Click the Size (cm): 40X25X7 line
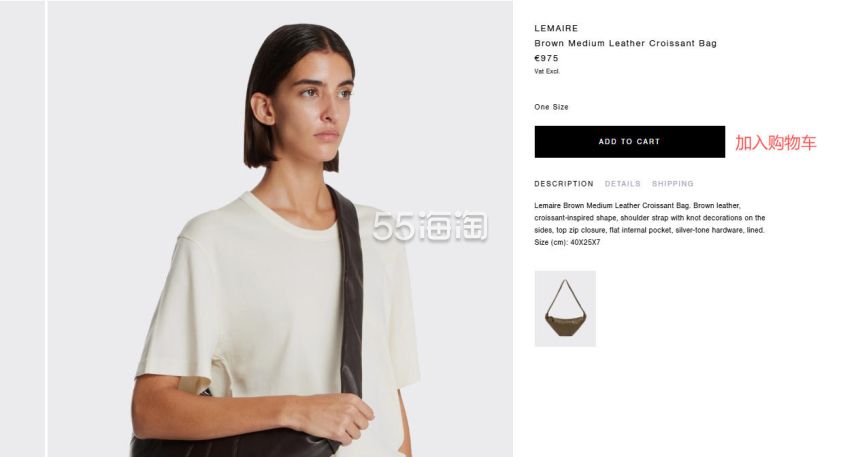Image resolution: width=860 pixels, height=457 pixels. pyautogui.click(x=567, y=242)
